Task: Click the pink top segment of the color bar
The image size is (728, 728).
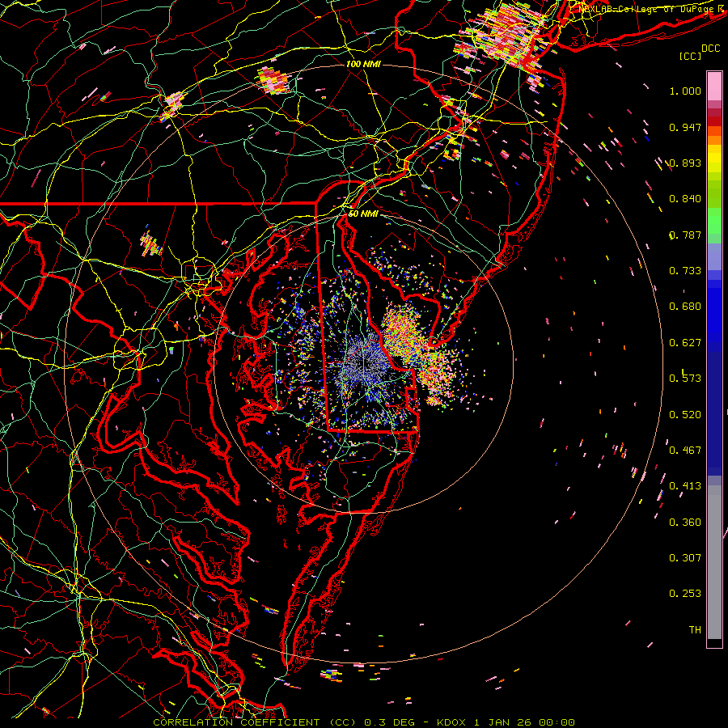Action: pos(714,87)
